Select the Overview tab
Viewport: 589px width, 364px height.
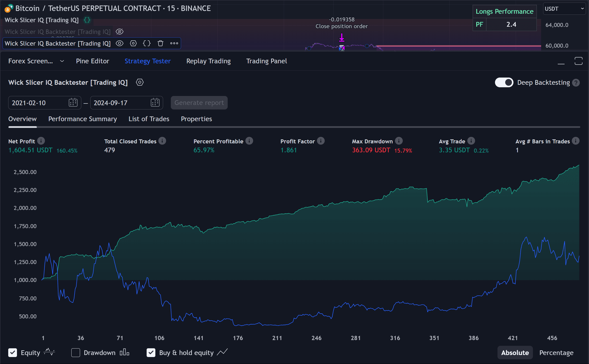click(x=22, y=119)
